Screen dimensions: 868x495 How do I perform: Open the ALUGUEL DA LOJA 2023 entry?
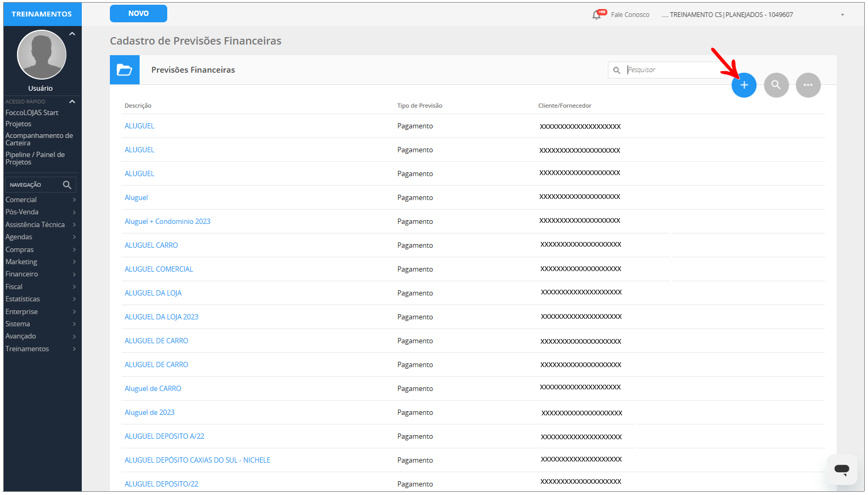(x=161, y=317)
